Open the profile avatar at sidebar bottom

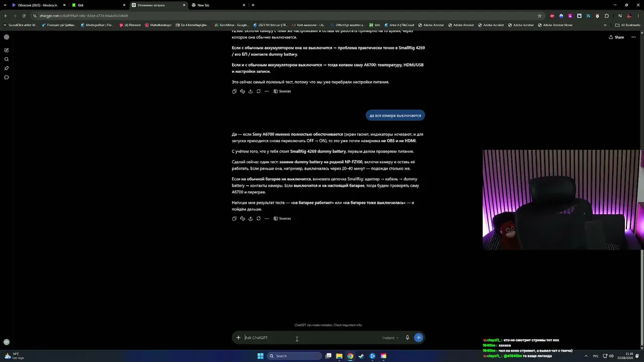pyautogui.click(x=7, y=342)
